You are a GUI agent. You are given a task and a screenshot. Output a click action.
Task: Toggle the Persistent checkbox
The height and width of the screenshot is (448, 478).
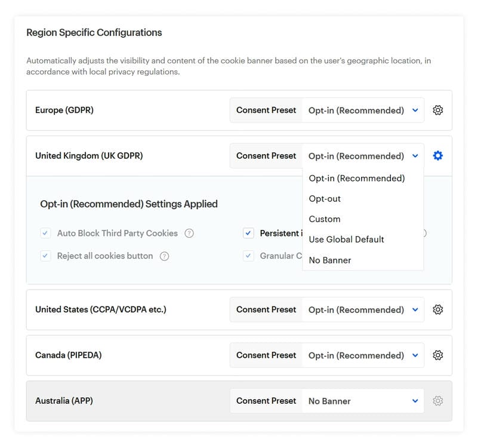248,233
